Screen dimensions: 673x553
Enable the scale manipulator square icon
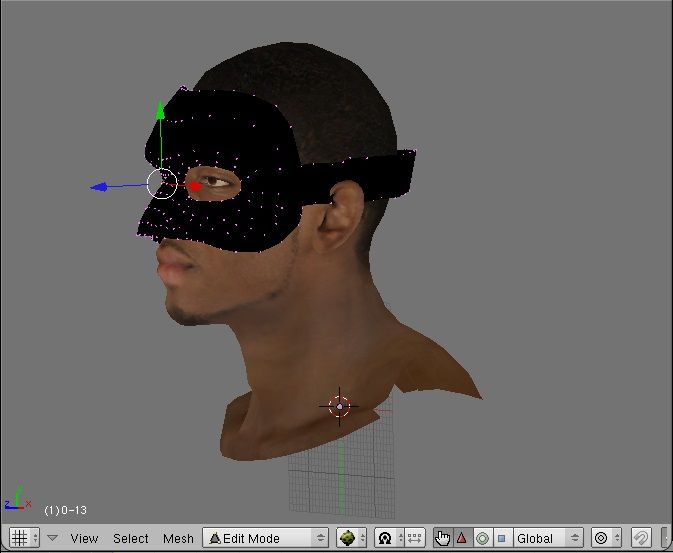coord(501,538)
